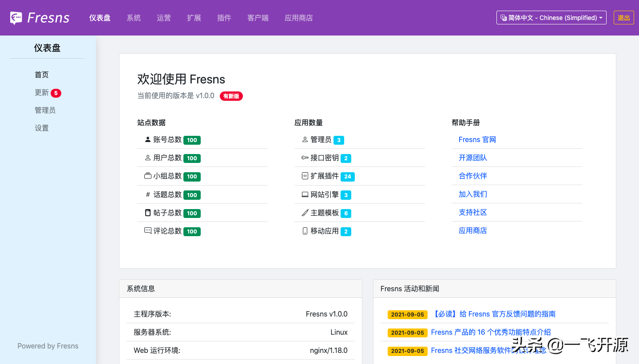Open the 简体中文 language dropdown
Image resolution: width=639 pixels, height=364 pixels.
[552, 18]
